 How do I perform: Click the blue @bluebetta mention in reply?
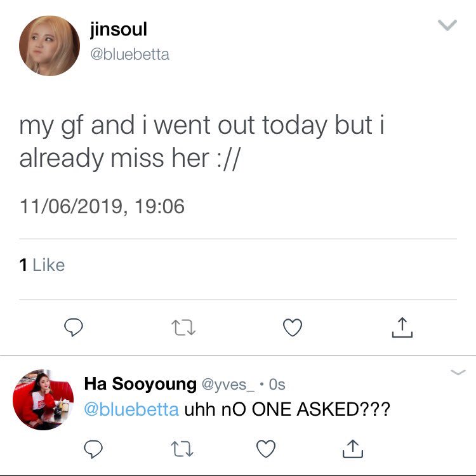click(131, 409)
